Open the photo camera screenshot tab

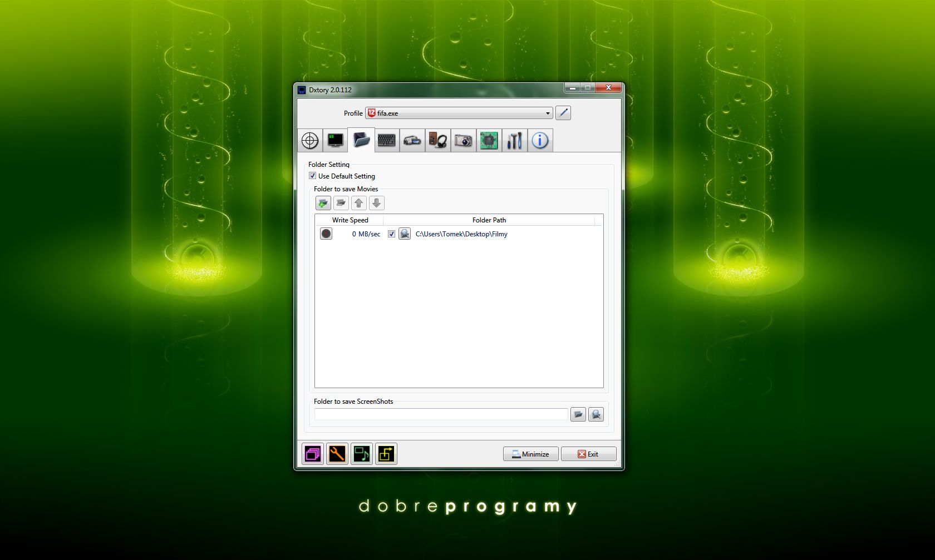(463, 140)
